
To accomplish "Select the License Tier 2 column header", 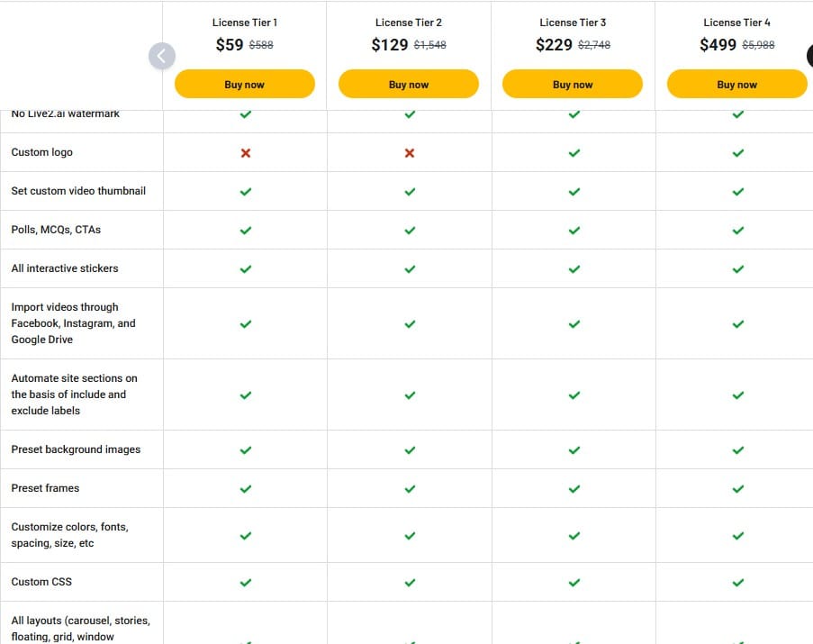I will point(409,22).
